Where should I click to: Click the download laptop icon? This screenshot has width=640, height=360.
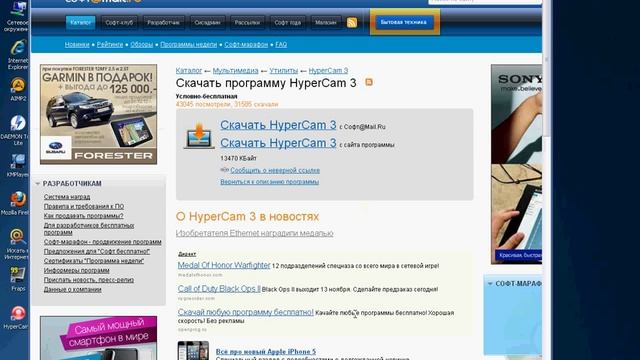point(199,136)
